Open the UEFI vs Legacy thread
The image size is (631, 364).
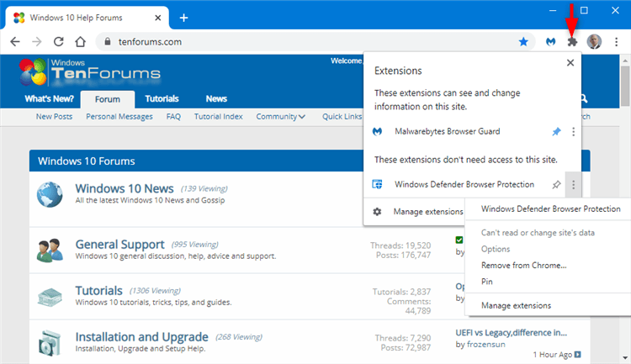pyautogui.click(x=511, y=333)
